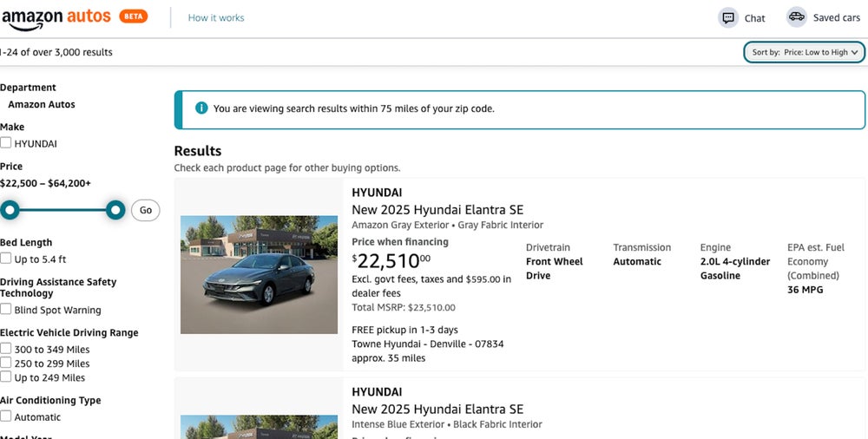Click approx. 35 miles distance text
This screenshot has height=439, width=868.
tap(389, 358)
